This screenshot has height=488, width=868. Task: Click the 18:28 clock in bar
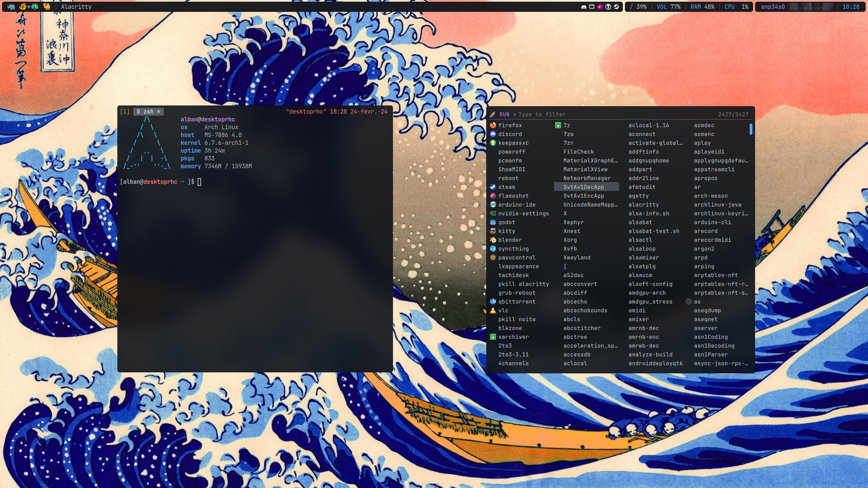850,7
